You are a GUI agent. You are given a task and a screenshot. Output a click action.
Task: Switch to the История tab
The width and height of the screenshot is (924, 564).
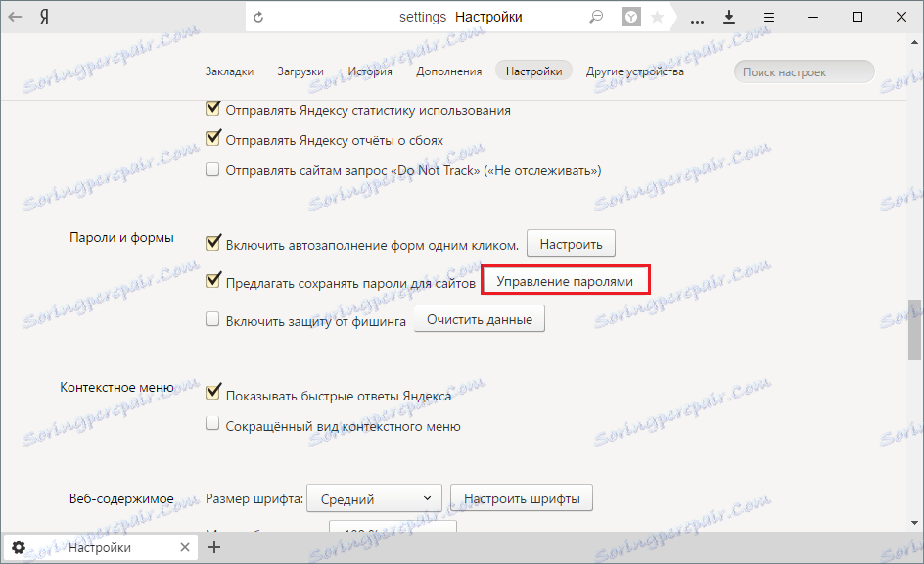coord(370,71)
